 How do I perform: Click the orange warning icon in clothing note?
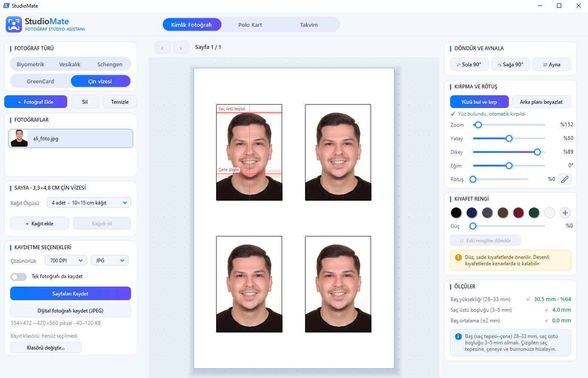[x=458, y=257]
